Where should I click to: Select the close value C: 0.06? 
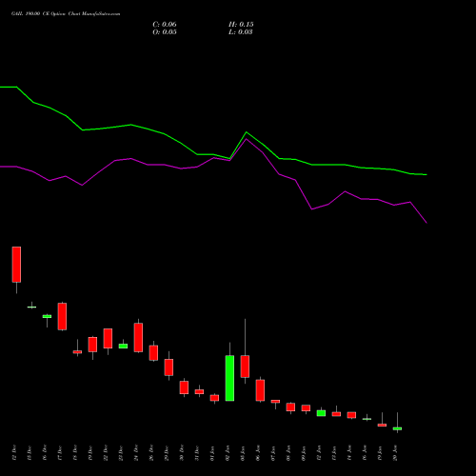165,25
